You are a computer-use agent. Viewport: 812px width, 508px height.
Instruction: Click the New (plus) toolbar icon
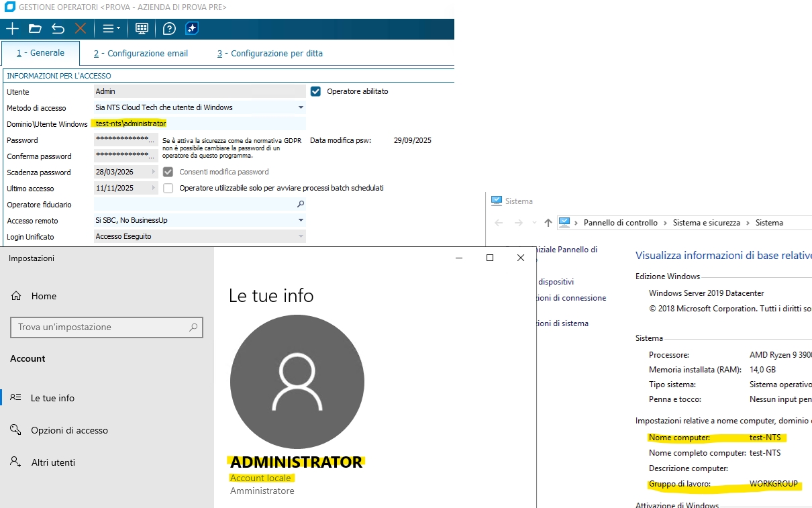point(12,28)
